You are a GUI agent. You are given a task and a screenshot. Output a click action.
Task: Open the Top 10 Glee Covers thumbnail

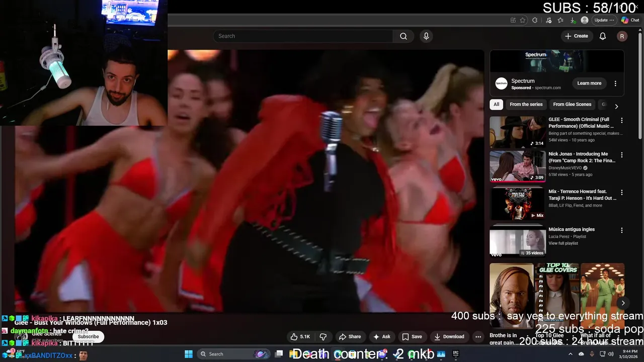557,296
